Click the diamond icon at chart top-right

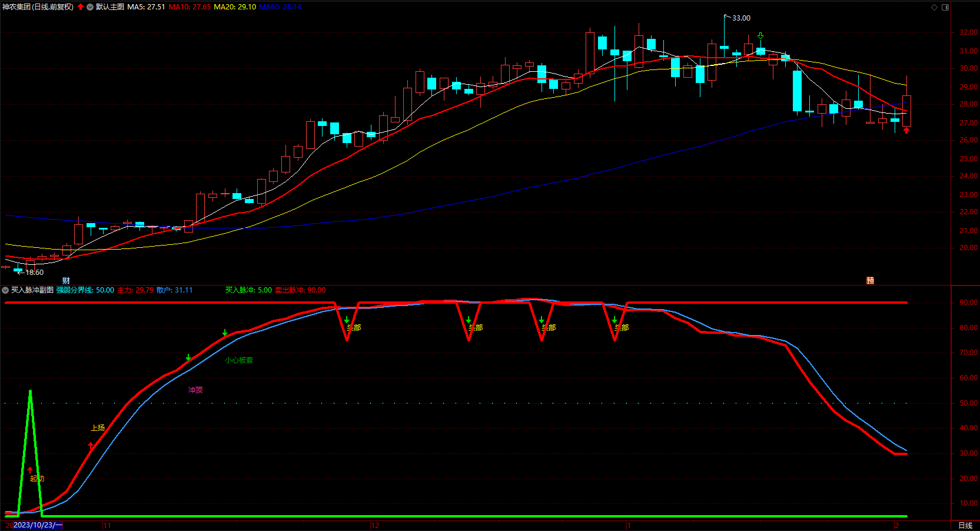[x=934, y=7]
